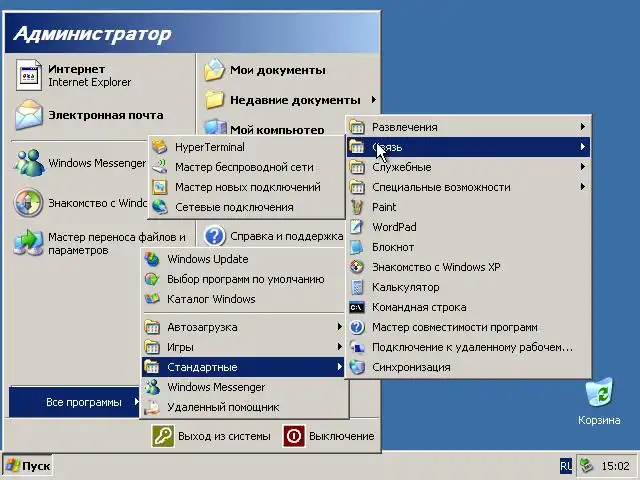
Task: Click the Сетевые подключения globe icon
Action: tap(160, 207)
